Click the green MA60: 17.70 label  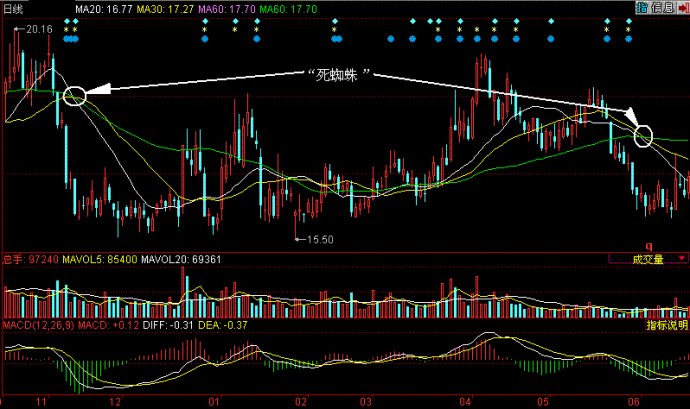pyautogui.click(x=288, y=9)
